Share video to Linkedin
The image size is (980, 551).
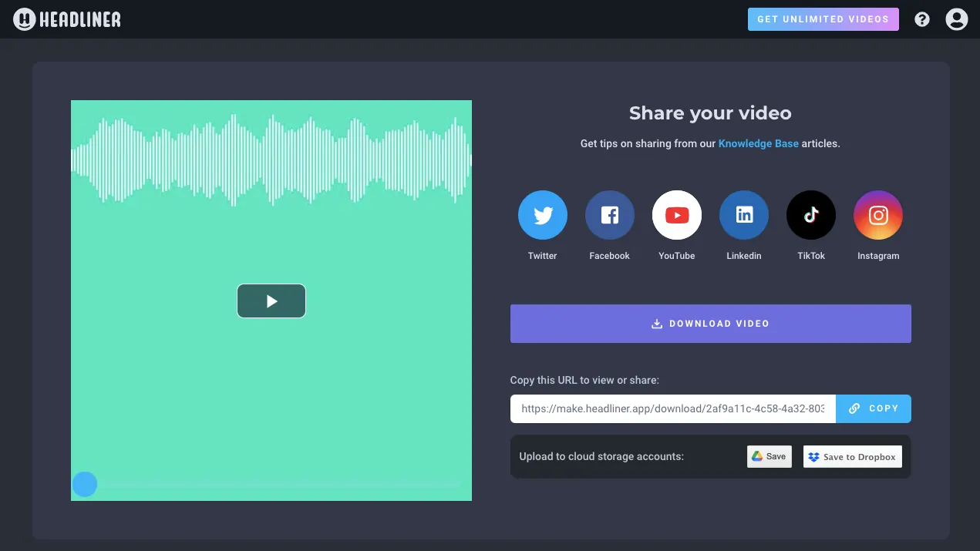coord(744,215)
